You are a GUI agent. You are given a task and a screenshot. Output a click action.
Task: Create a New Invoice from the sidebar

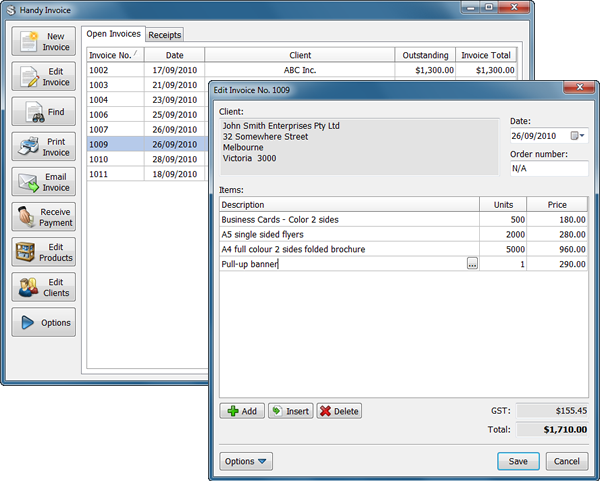[x=44, y=41]
